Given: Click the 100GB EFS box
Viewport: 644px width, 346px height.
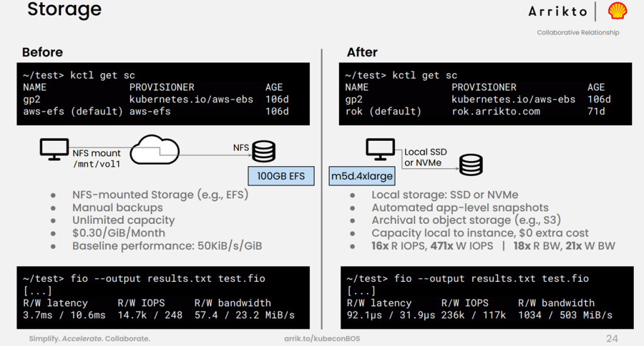Looking at the screenshot, I should pos(281,176).
